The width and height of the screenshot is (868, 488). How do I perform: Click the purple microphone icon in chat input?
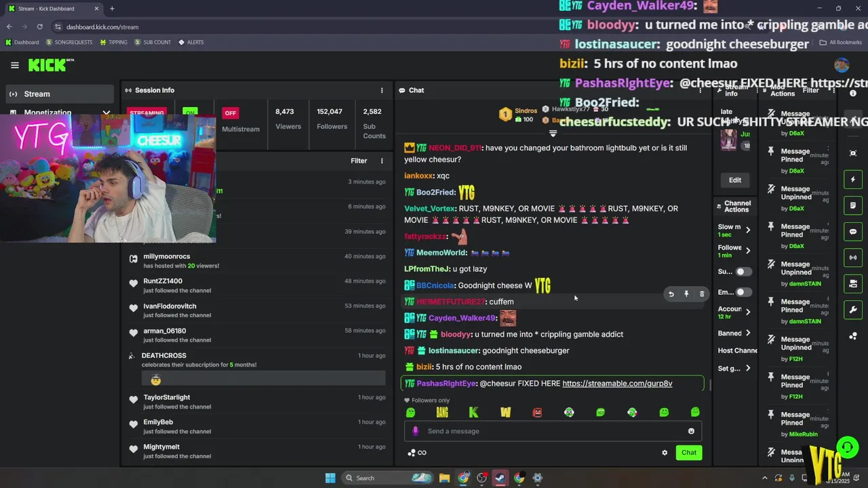[x=416, y=431]
